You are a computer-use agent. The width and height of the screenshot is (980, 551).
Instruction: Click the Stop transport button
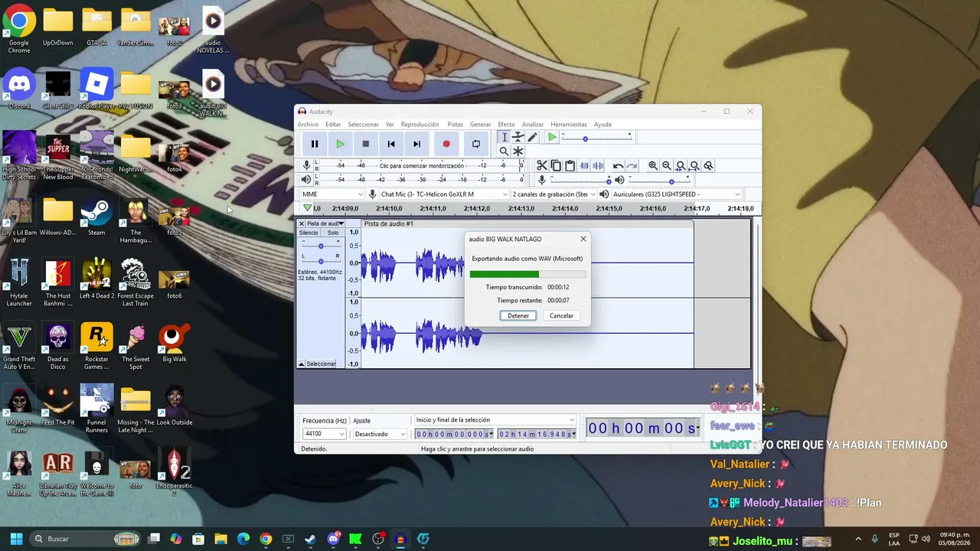[366, 144]
